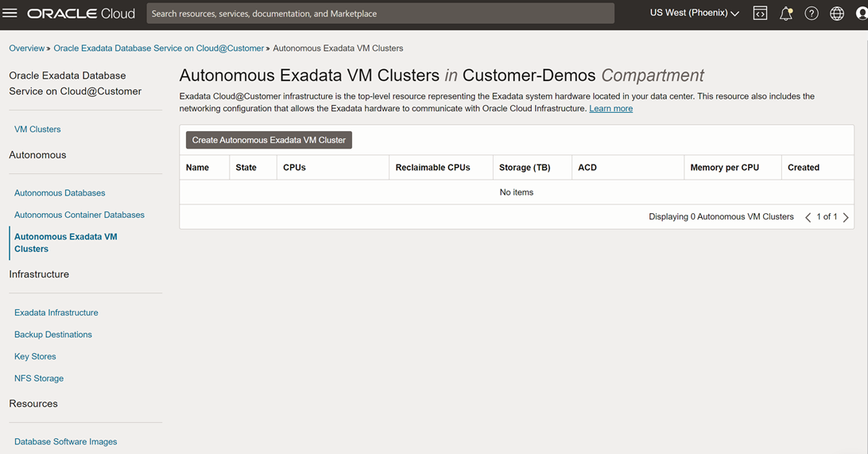Open Exadata Infrastructure in the sidebar
The height and width of the screenshot is (454, 868).
56,312
